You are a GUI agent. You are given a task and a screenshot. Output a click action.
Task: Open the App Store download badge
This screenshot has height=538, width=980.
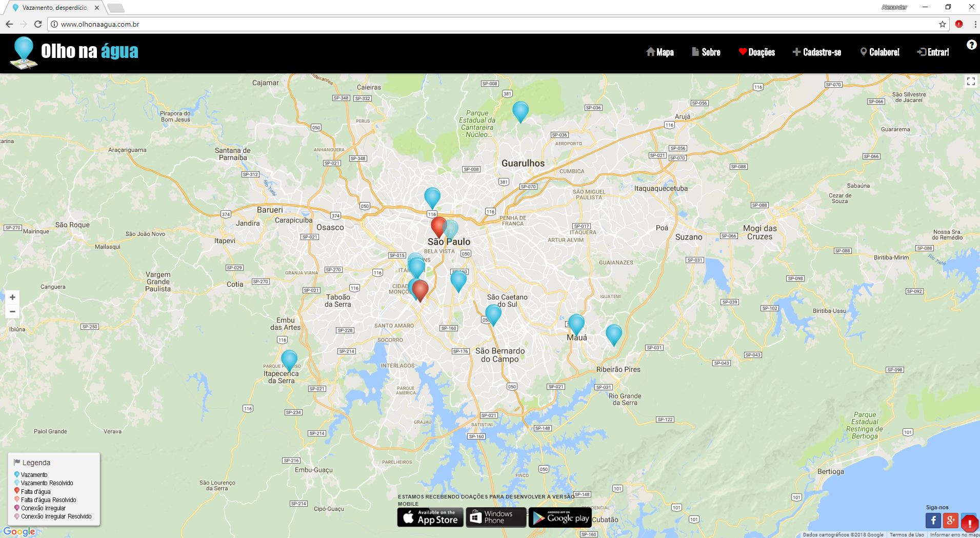430,517
